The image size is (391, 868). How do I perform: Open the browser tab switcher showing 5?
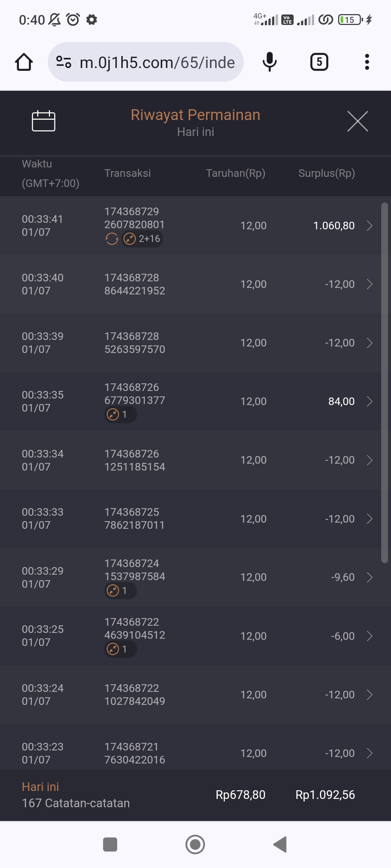(x=319, y=62)
